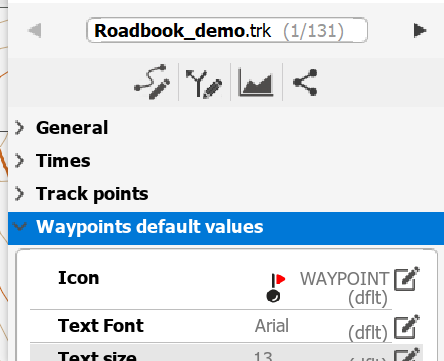Expand the Track points section

pyautogui.click(x=20, y=194)
